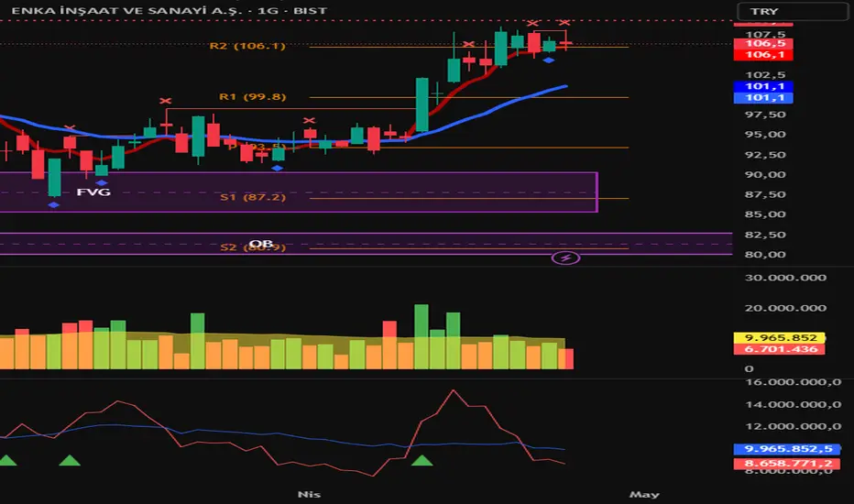The height and width of the screenshot is (504, 854).
Task: Click the 87,50 price axis value
Action: pos(765,194)
